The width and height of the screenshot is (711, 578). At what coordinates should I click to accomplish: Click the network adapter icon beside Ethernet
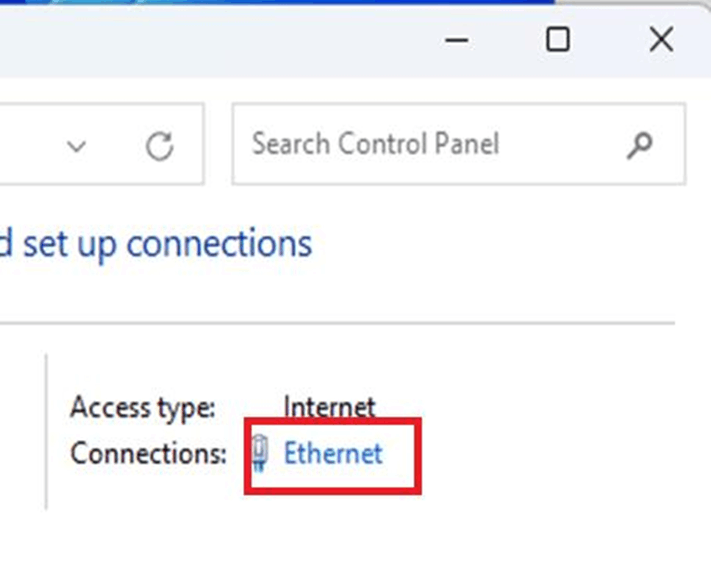coord(259,452)
